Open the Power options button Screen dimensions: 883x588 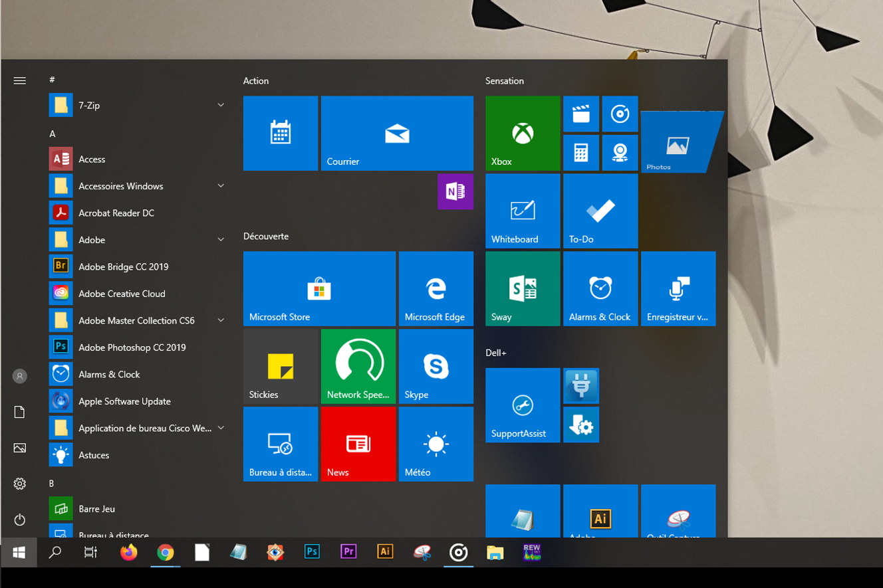19,520
